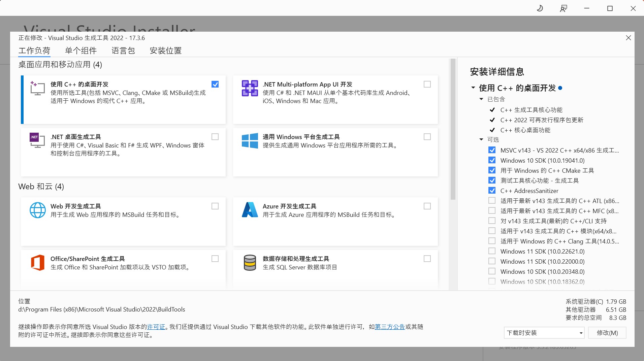Open the 第三方公告 link

(x=390, y=327)
